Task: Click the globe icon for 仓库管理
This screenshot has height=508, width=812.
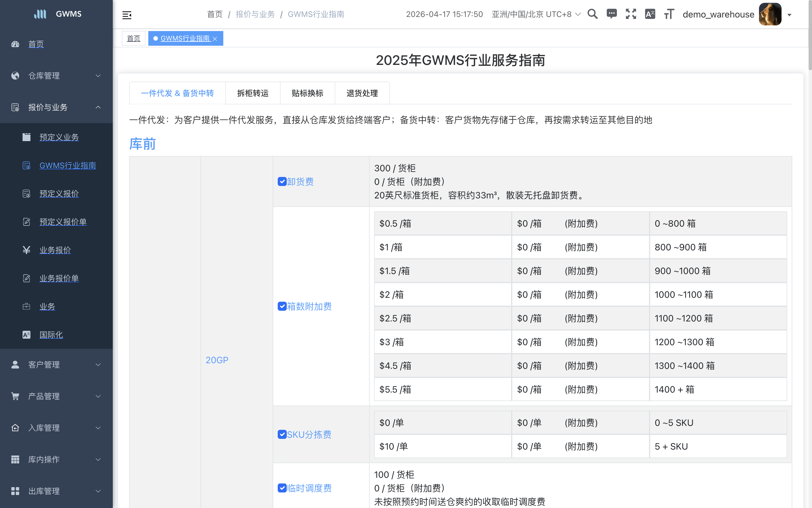Action: point(15,76)
